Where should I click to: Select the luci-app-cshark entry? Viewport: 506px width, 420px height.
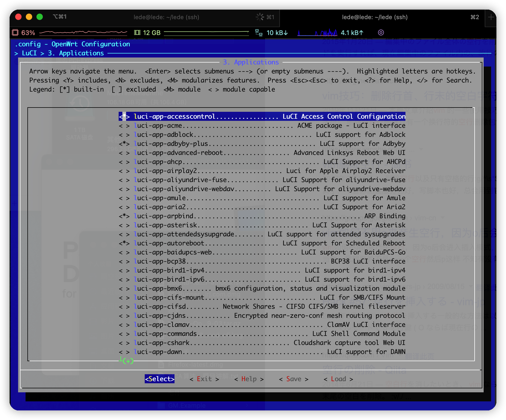(x=262, y=343)
